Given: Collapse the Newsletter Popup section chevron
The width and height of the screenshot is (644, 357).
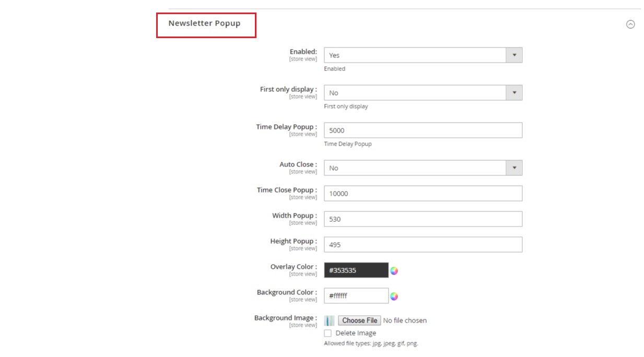Looking at the screenshot, I should click(630, 24).
